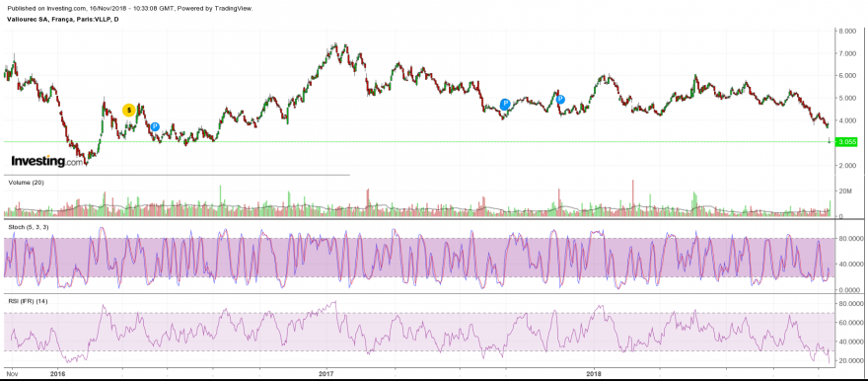Click the 20M volume axis label
This screenshot has width=868, height=381.
tap(844, 191)
